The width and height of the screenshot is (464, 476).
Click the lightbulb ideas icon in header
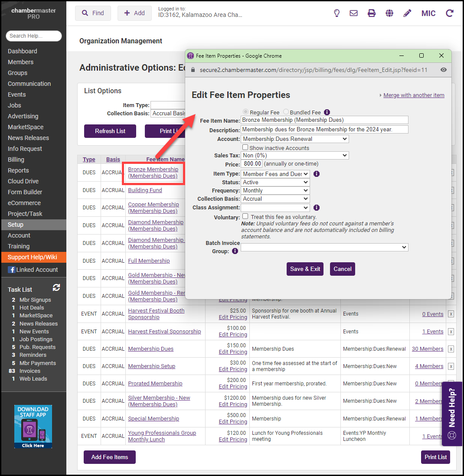pos(337,13)
